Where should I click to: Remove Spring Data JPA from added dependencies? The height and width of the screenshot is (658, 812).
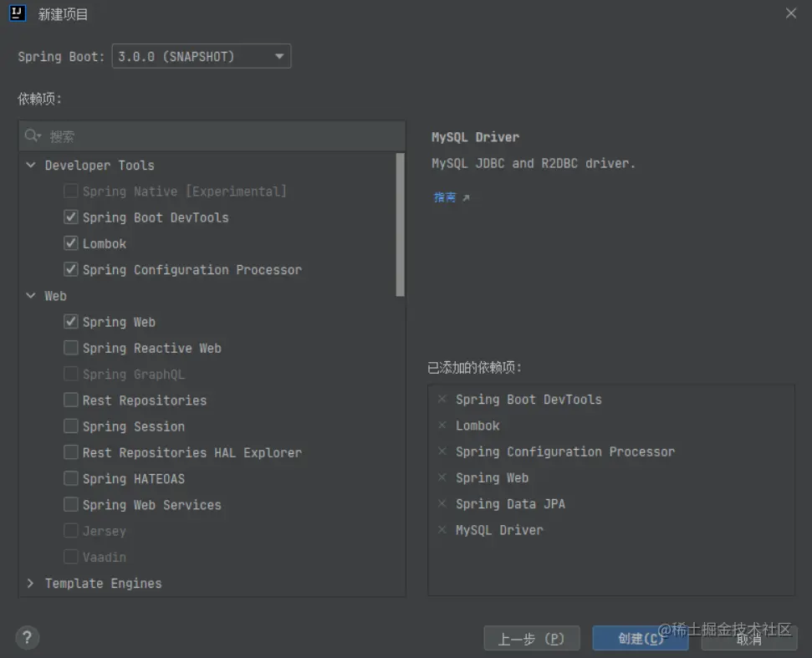pos(442,503)
